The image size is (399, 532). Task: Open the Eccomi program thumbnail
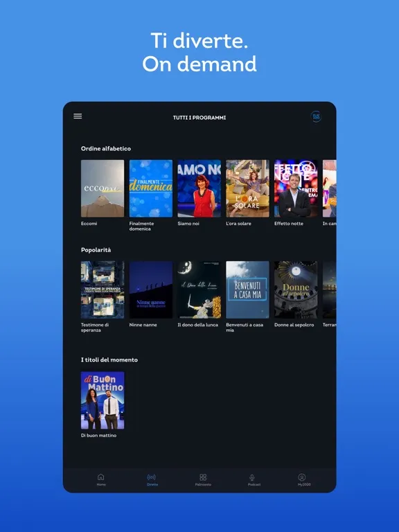pyautogui.click(x=103, y=188)
